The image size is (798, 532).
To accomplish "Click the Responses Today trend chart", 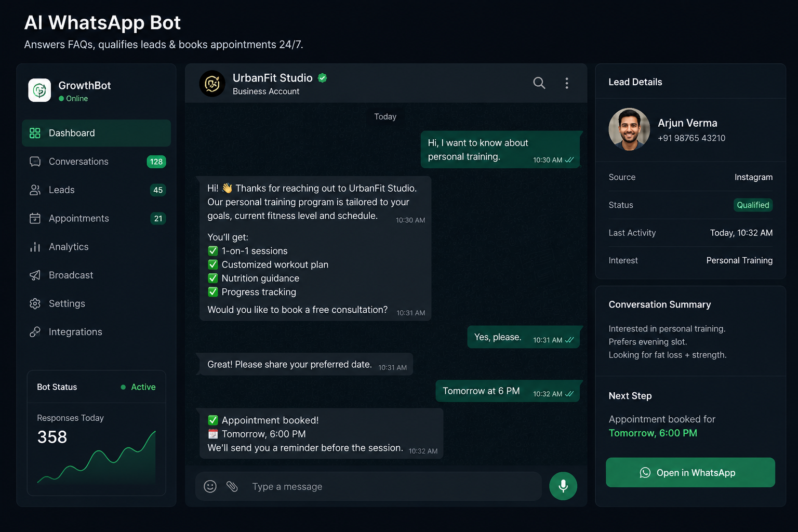I will click(97, 457).
